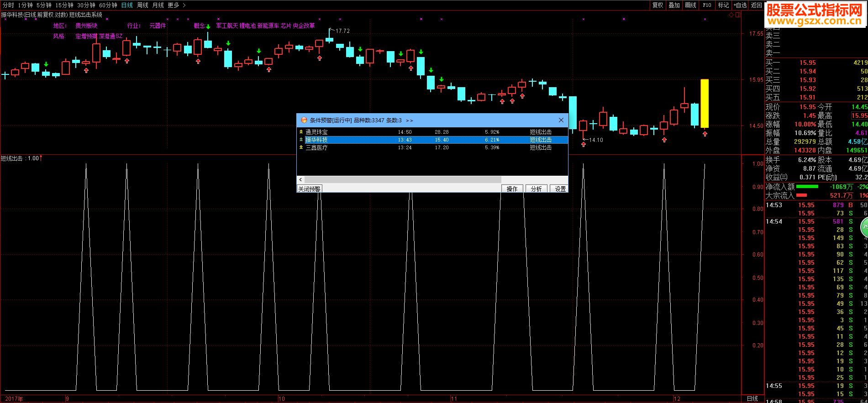Click the 设置 button in alert dialog
The height and width of the screenshot is (403, 868).
click(x=560, y=188)
